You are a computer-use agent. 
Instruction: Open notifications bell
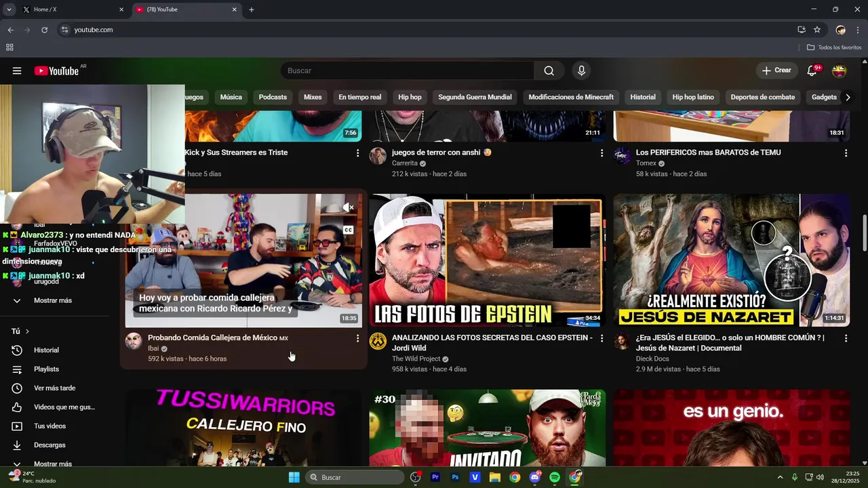click(812, 70)
